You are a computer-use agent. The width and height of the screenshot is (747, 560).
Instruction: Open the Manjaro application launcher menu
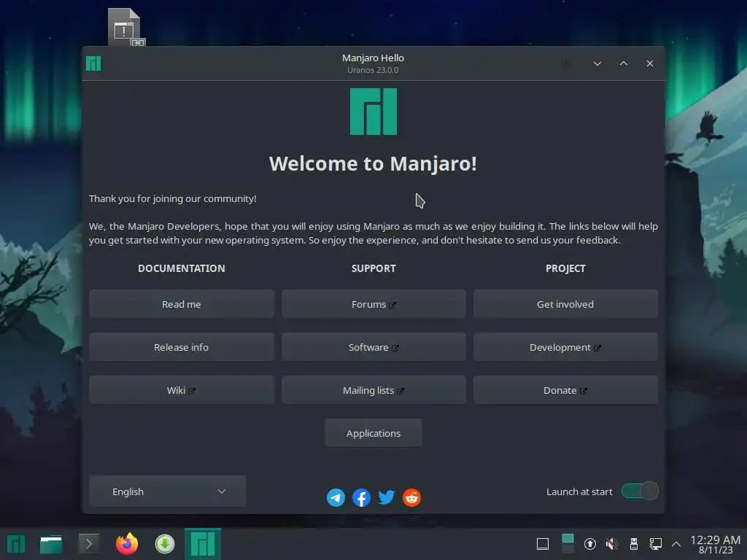(16, 544)
